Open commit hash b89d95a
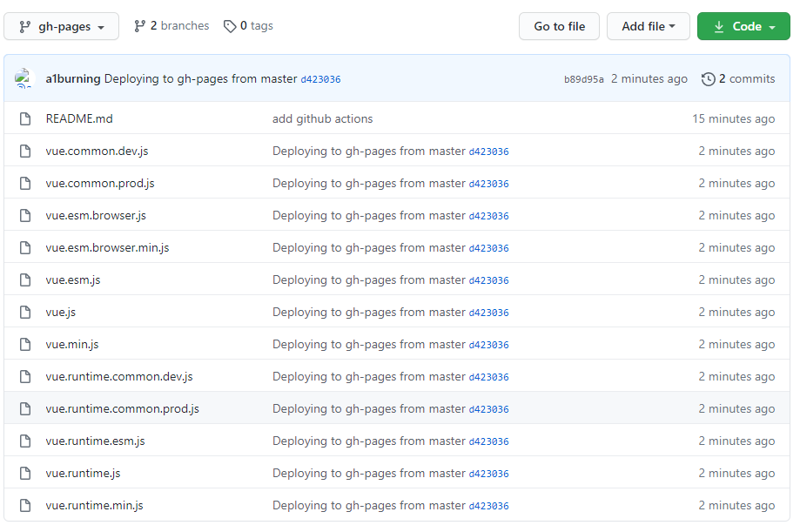Image resolution: width=800 pixels, height=532 pixels. click(x=583, y=79)
